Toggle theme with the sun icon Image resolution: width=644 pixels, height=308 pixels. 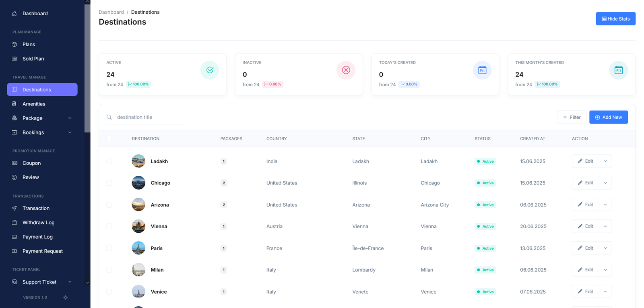[x=66, y=298]
